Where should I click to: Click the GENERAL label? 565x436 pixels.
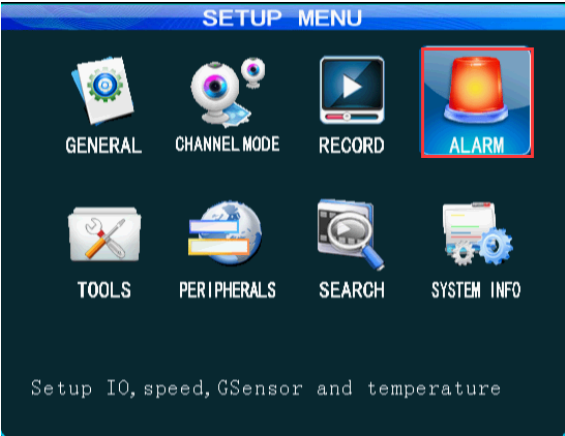103,146
